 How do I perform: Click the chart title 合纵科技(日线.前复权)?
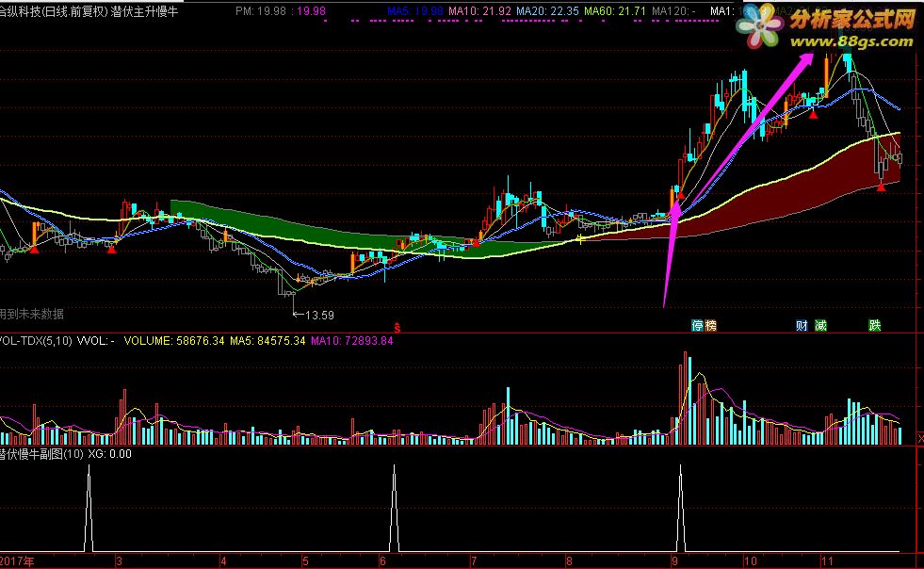(x=54, y=12)
